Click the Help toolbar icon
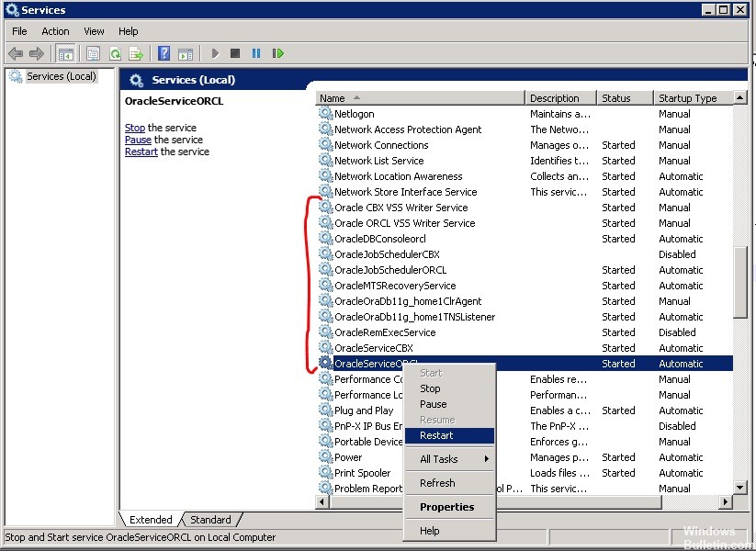Screen dimensions: 756x551 164,53
